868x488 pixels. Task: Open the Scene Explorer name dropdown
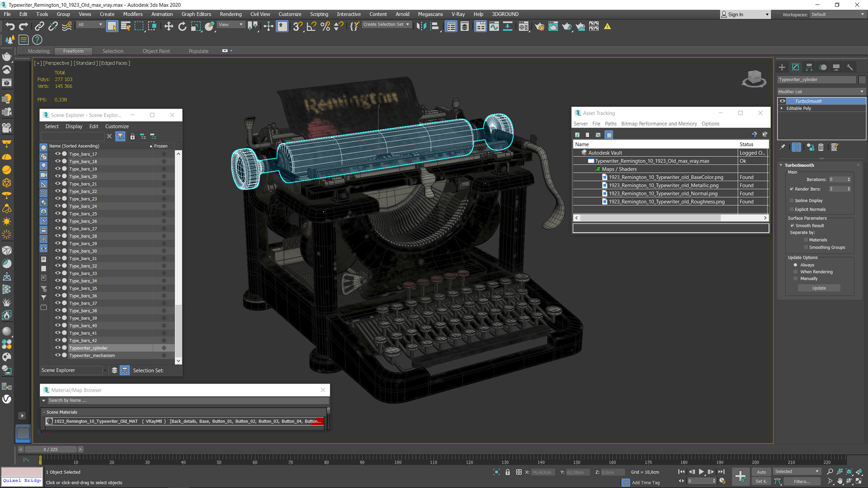74,370
